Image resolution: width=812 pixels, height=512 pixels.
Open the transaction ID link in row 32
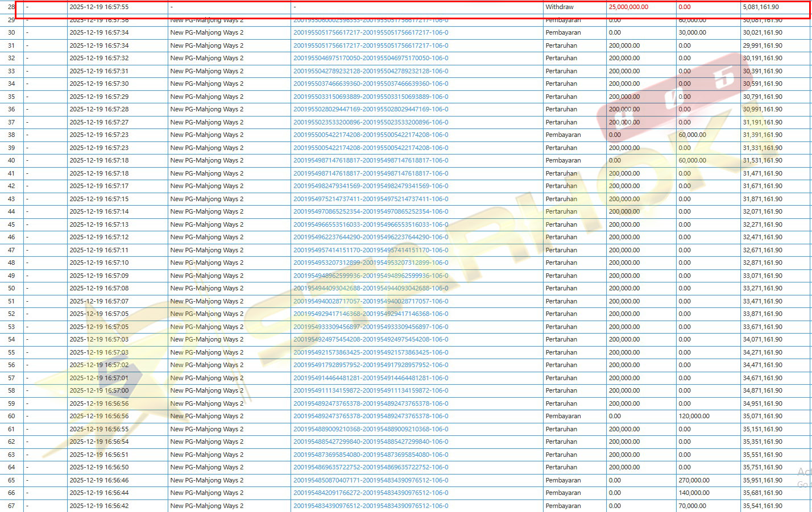click(370, 59)
